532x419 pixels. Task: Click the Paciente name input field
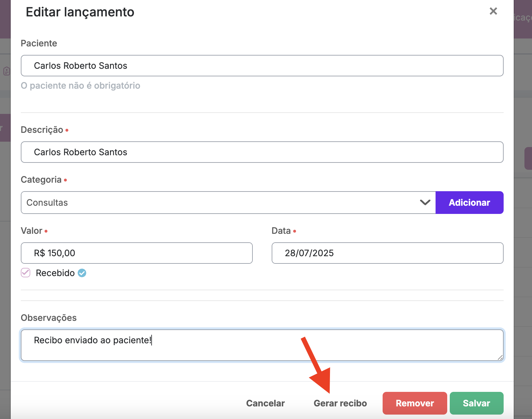coord(262,66)
